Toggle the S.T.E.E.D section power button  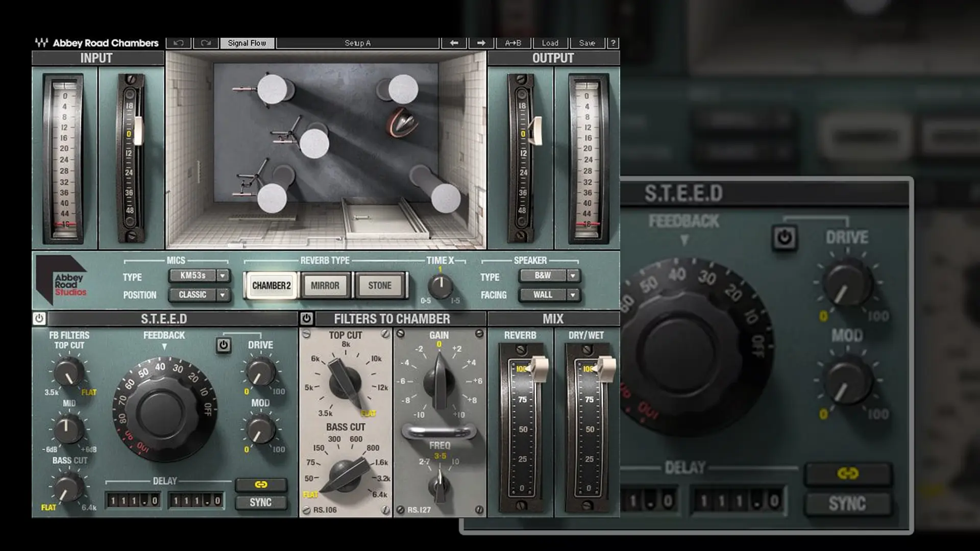39,318
